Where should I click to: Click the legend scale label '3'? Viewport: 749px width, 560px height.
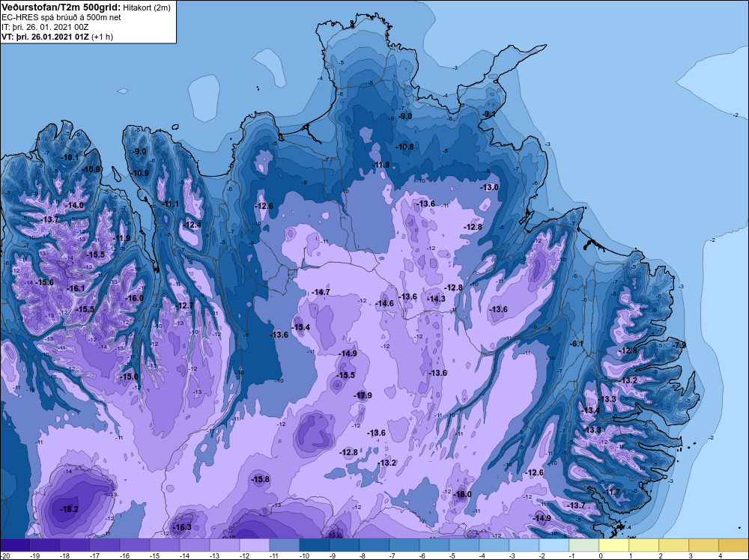tap(691, 556)
